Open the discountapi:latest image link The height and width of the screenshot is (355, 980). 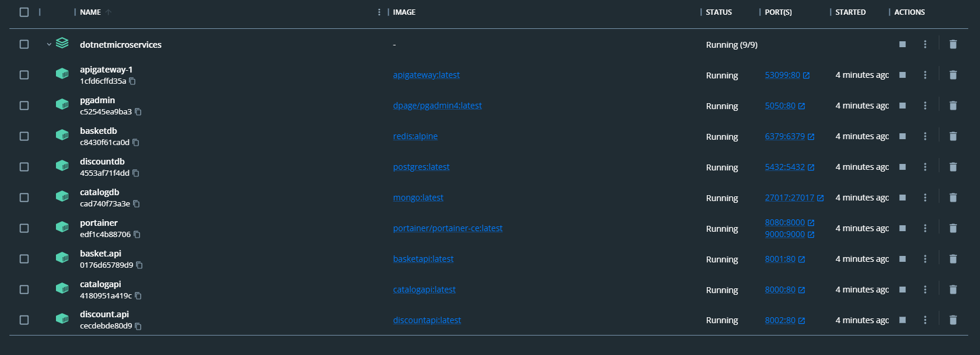pyautogui.click(x=427, y=320)
